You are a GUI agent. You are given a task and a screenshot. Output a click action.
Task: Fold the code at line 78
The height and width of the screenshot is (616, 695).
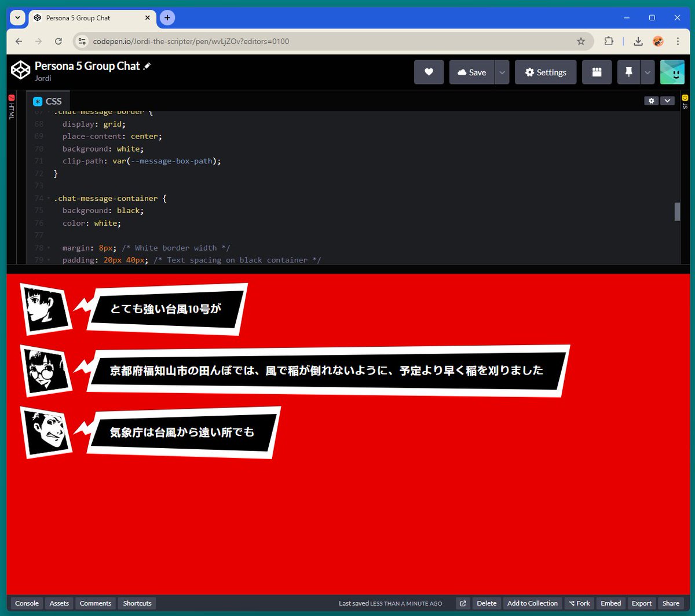point(49,248)
